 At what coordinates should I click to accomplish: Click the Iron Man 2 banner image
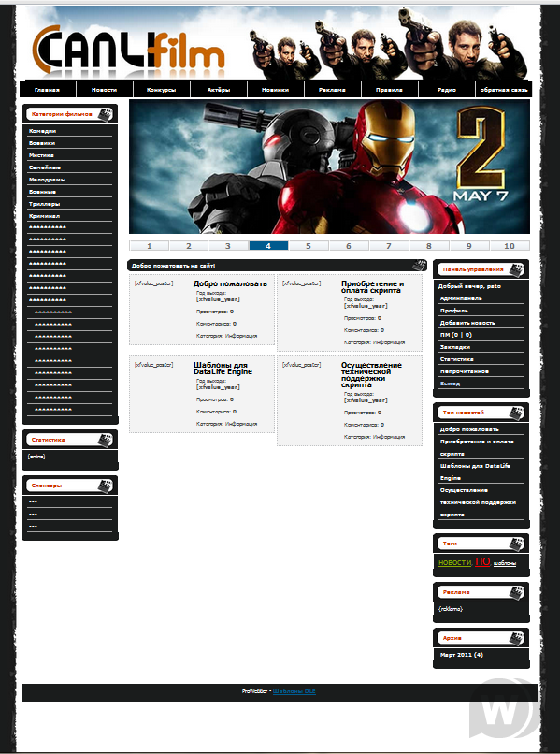[x=329, y=167]
